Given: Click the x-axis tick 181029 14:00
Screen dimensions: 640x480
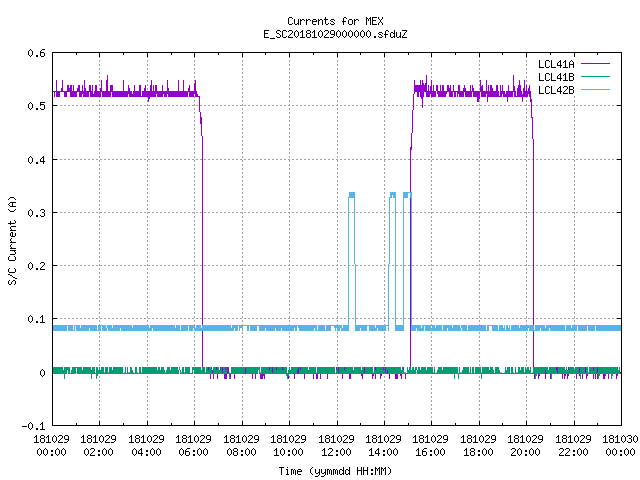Looking at the screenshot, I should click(383, 445).
